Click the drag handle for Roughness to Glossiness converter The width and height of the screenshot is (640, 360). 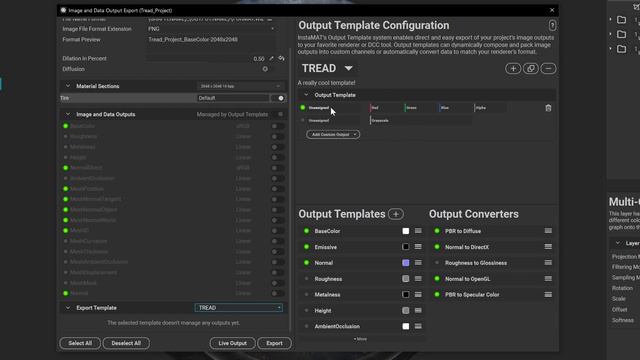pyautogui.click(x=548, y=263)
